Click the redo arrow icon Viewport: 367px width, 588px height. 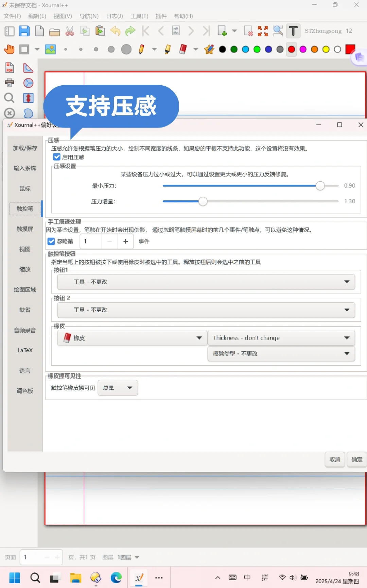130,31
